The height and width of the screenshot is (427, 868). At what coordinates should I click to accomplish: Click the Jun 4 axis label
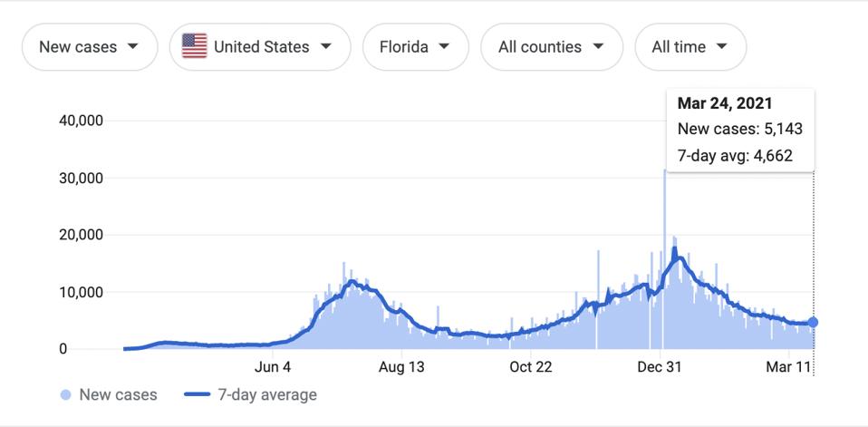point(274,367)
